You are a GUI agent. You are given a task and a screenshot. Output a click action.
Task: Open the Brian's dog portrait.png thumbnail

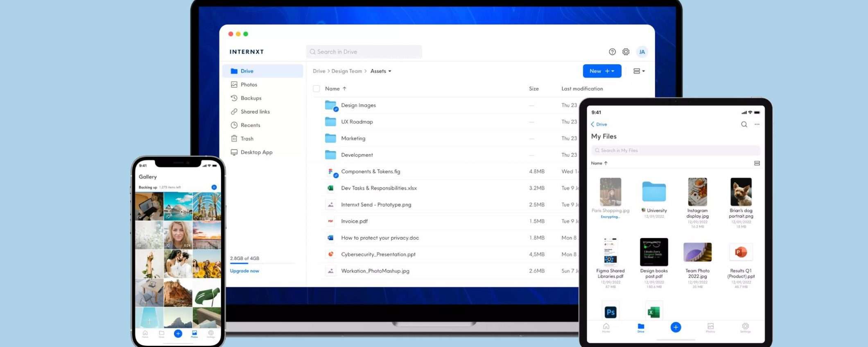click(741, 192)
